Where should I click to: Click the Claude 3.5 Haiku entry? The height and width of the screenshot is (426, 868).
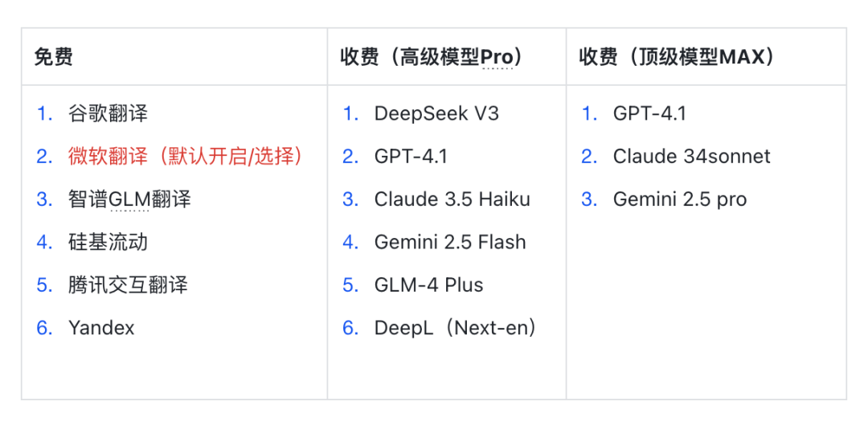point(452,199)
